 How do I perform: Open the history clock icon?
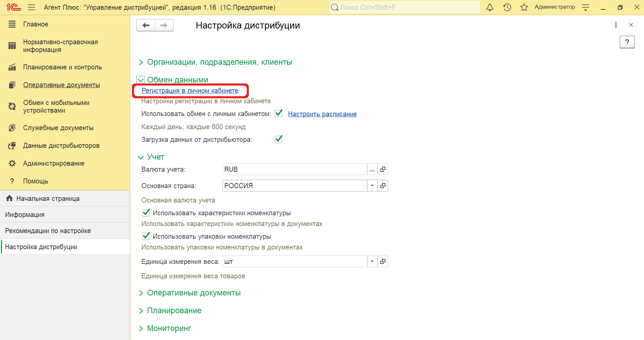pos(507,7)
